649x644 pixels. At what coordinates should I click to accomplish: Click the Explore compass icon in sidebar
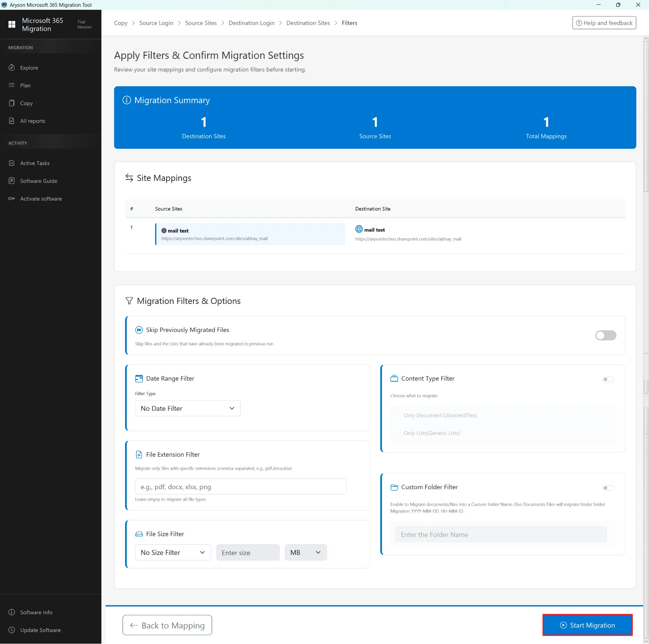(12, 68)
